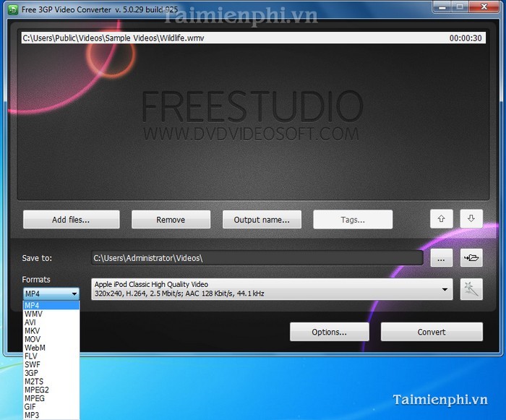Choose 3GP in the formats list
This screenshot has width=506, height=420.
point(51,373)
